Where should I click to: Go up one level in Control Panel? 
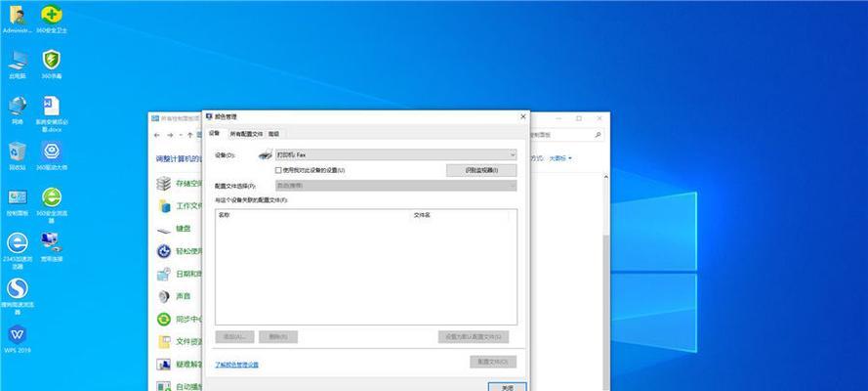pyautogui.click(x=189, y=135)
